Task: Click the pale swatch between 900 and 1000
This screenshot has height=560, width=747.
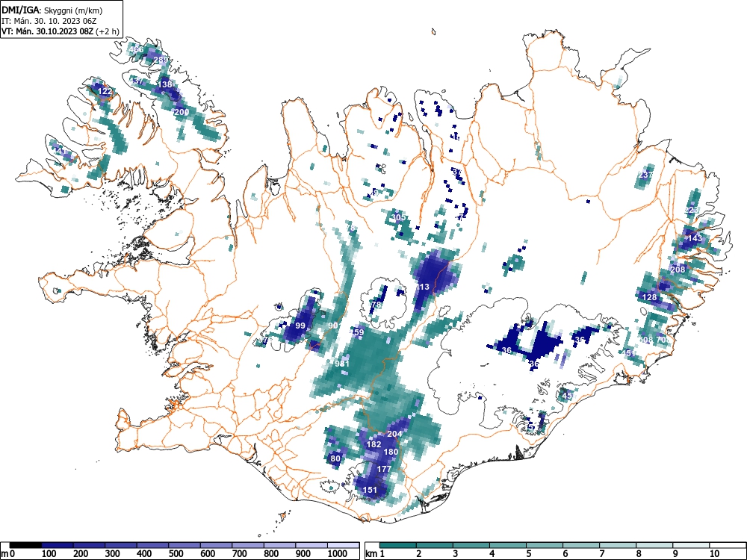Action: click(x=311, y=545)
